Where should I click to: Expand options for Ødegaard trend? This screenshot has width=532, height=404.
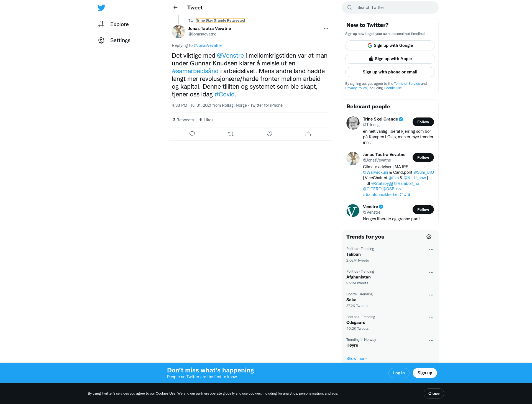pos(431,318)
